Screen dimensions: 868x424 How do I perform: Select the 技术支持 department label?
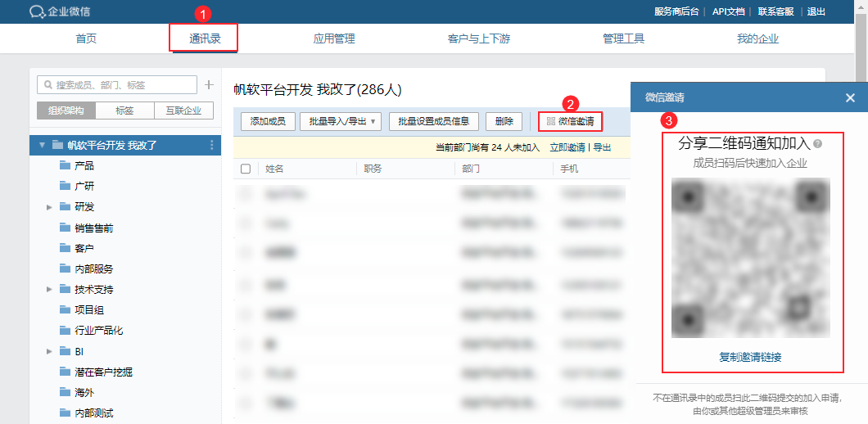pyautogui.click(x=93, y=290)
